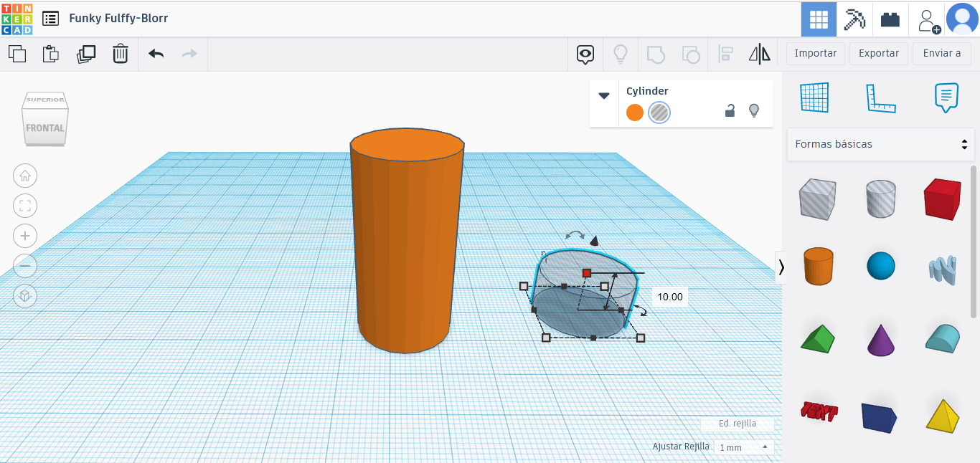
Task: Undo the last action
Action: (x=156, y=54)
